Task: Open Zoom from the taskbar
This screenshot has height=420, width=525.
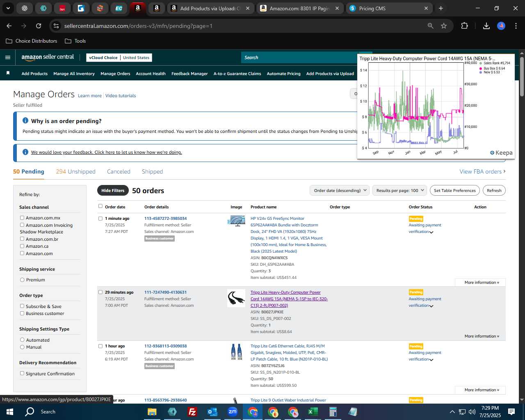Action: click(x=233, y=412)
